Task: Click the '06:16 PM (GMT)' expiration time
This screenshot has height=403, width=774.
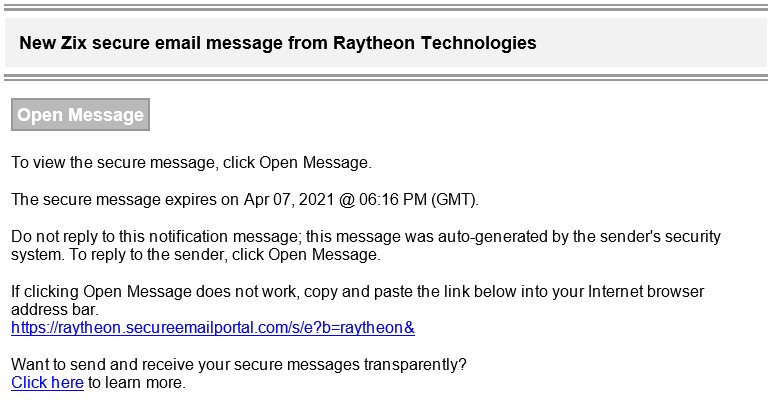Action: (419, 200)
